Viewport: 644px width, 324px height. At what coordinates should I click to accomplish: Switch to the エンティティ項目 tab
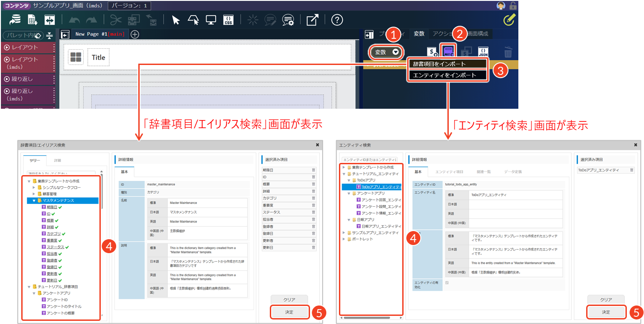(x=449, y=172)
